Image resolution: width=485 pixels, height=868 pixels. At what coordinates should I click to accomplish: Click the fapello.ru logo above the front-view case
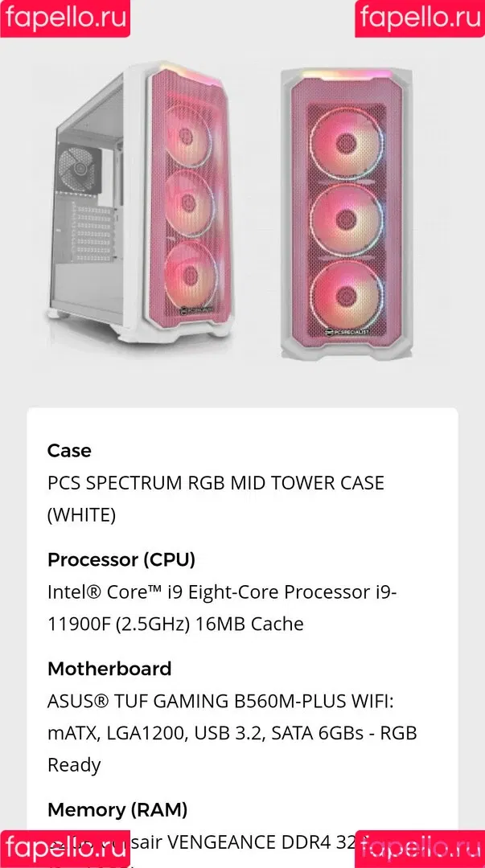pos(420,18)
